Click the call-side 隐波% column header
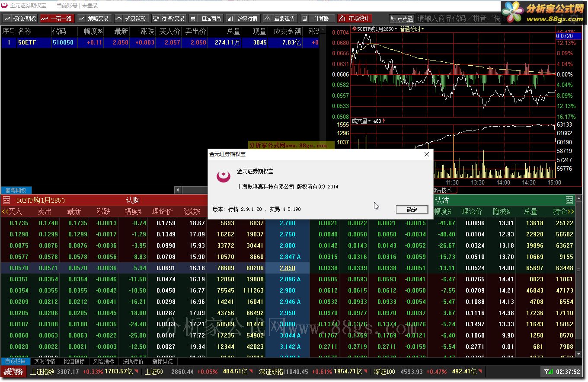588x382 pixels. (x=192, y=211)
